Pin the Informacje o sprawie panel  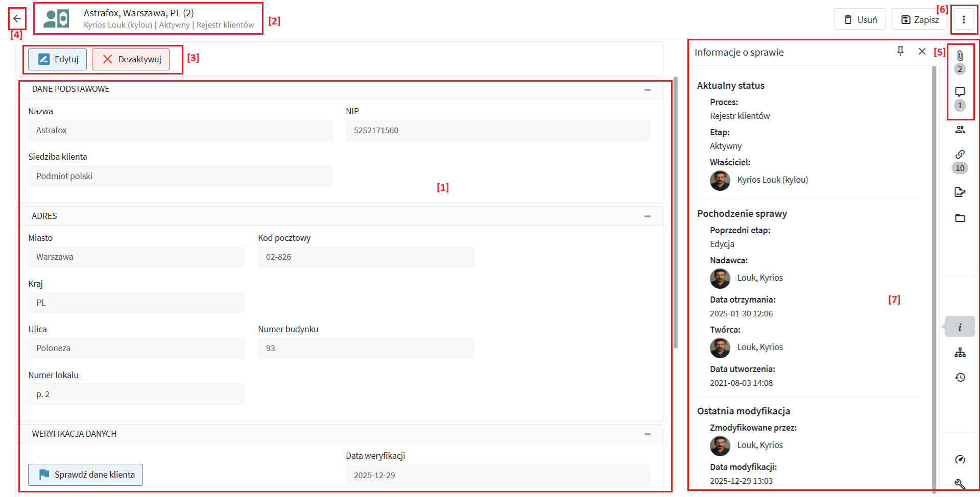[x=900, y=51]
